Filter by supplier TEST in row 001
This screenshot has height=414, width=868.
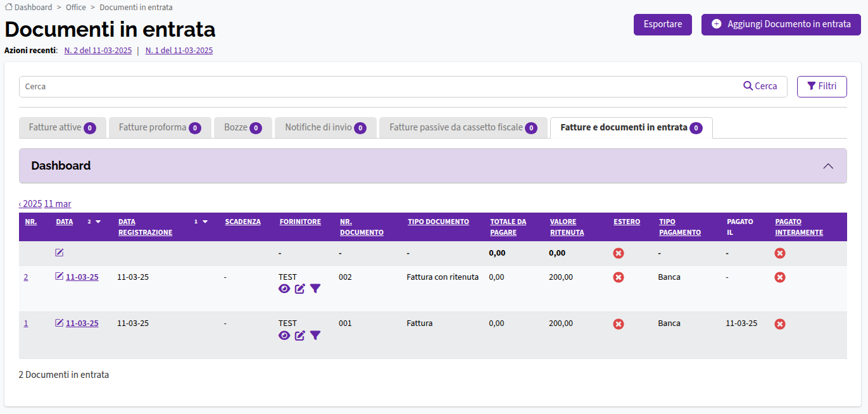click(315, 335)
